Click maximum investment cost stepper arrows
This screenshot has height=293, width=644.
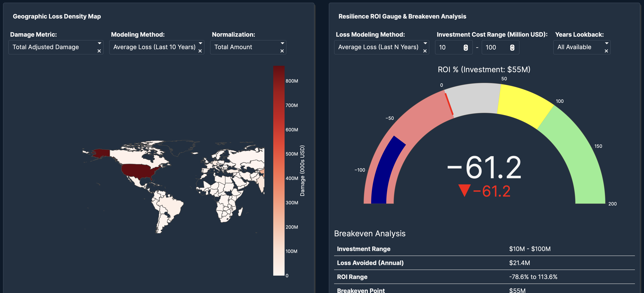pos(512,47)
